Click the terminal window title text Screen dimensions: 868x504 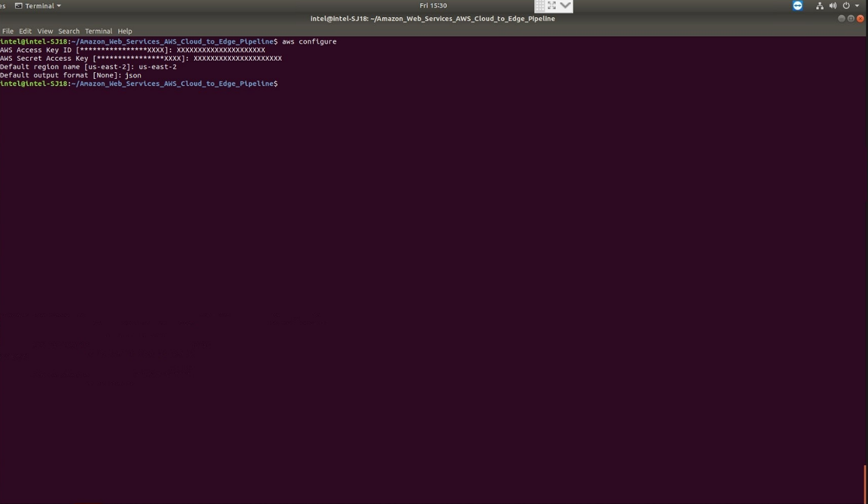[432, 19]
